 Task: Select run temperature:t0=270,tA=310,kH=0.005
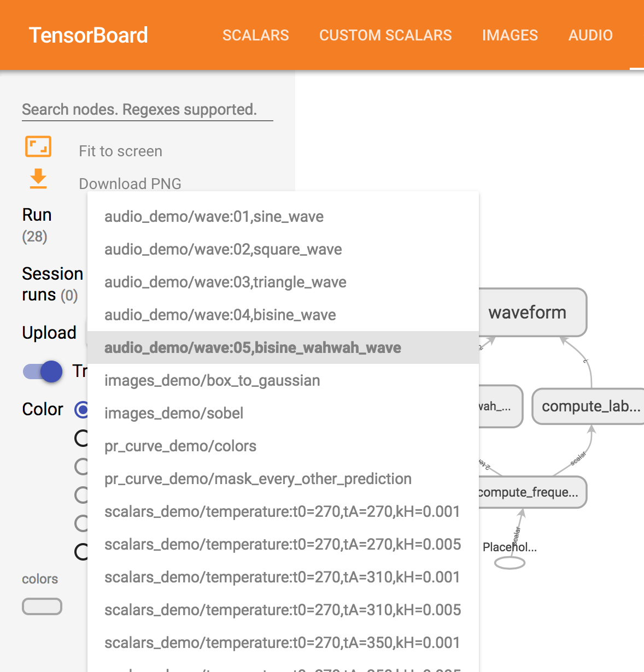pyautogui.click(x=283, y=610)
